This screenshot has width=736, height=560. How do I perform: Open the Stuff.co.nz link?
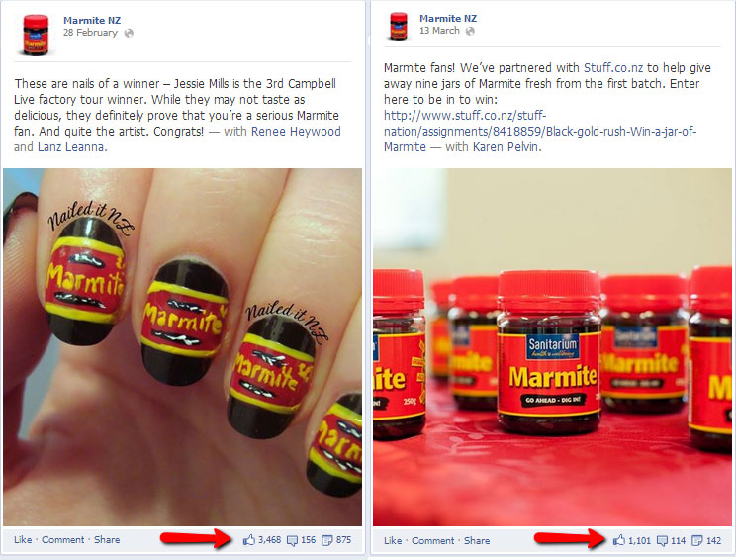click(x=613, y=68)
